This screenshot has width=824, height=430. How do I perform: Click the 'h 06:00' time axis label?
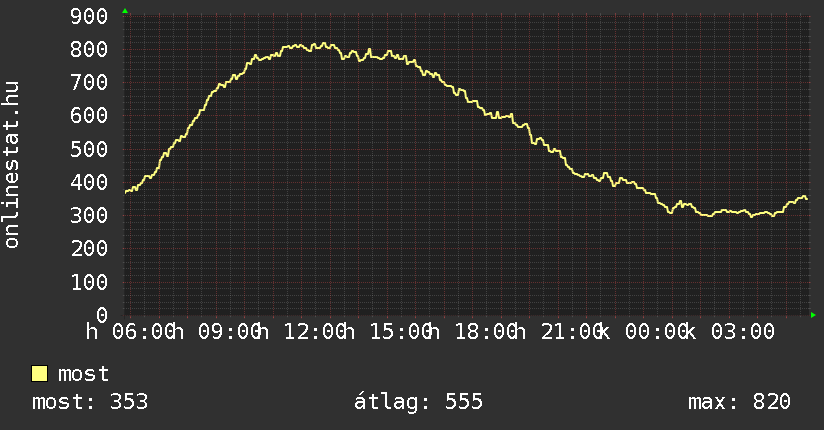130,332
